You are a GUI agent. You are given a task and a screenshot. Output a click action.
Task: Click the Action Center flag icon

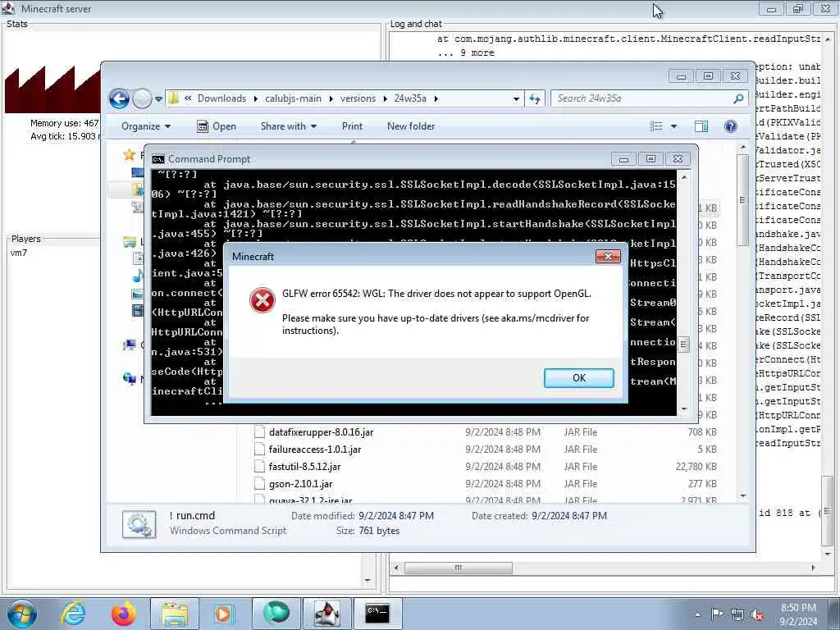(x=717, y=614)
